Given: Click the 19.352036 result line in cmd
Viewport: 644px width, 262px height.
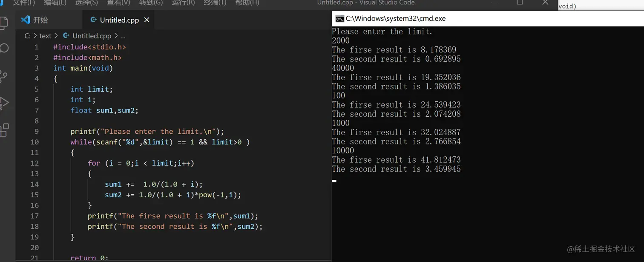Looking at the screenshot, I should point(396,78).
